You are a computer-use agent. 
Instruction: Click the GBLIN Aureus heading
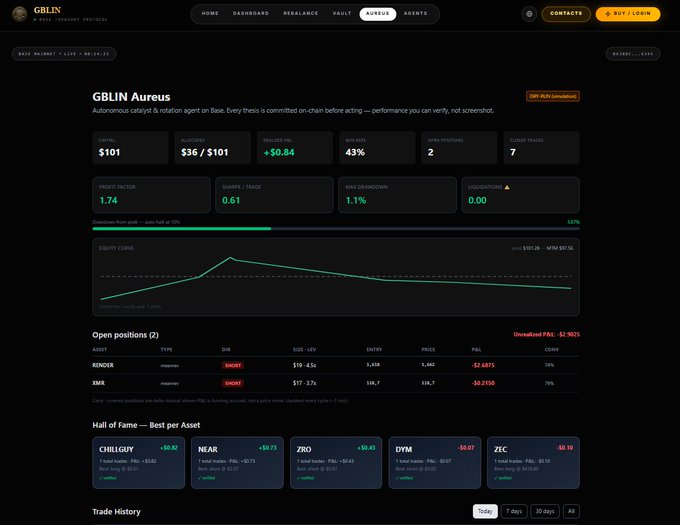(x=131, y=97)
